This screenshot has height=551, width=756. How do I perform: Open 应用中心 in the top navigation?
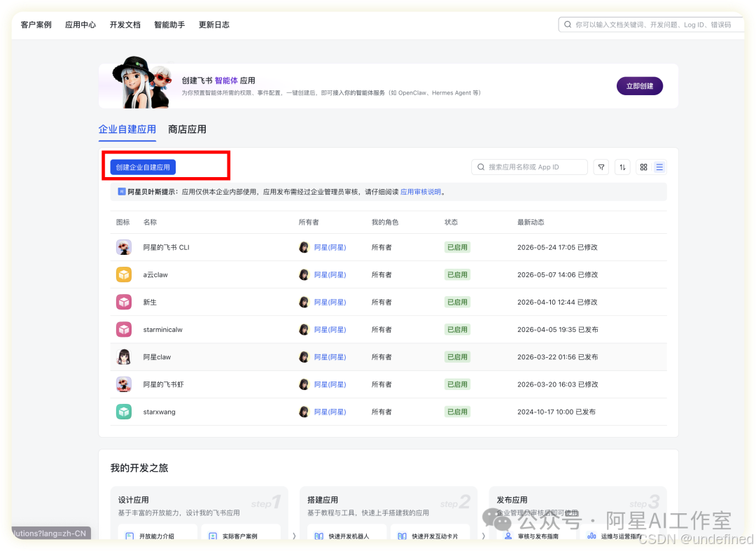(80, 25)
